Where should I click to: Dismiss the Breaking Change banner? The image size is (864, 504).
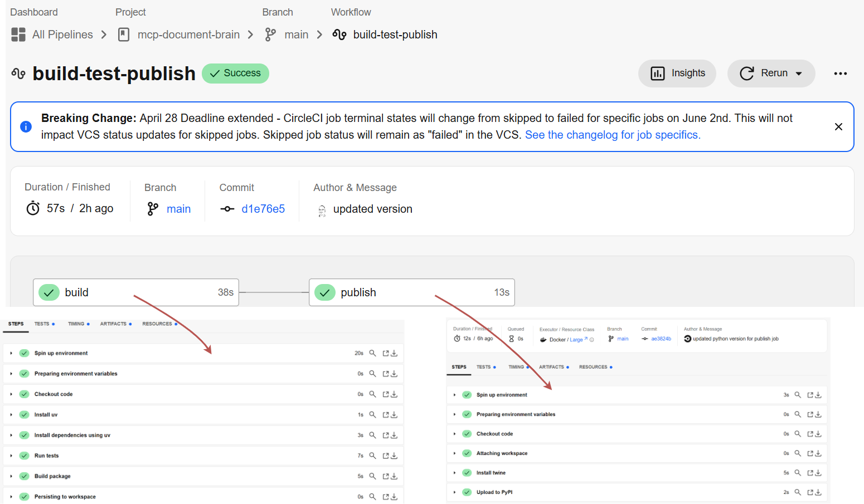click(838, 126)
